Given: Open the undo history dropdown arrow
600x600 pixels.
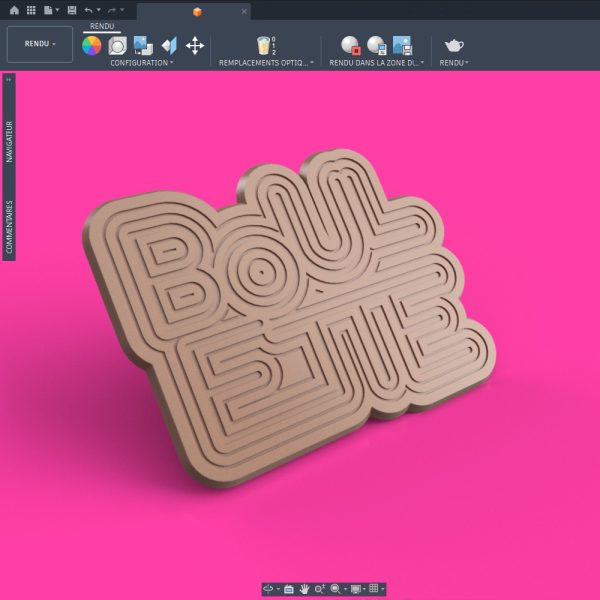Looking at the screenshot, I should click(99, 10).
